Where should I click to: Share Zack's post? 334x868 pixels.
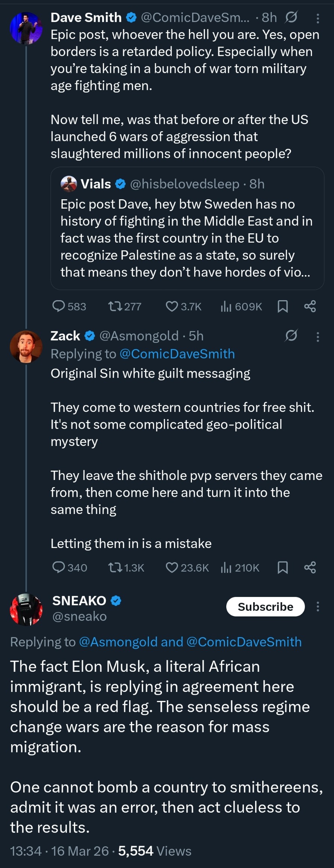[310, 567]
